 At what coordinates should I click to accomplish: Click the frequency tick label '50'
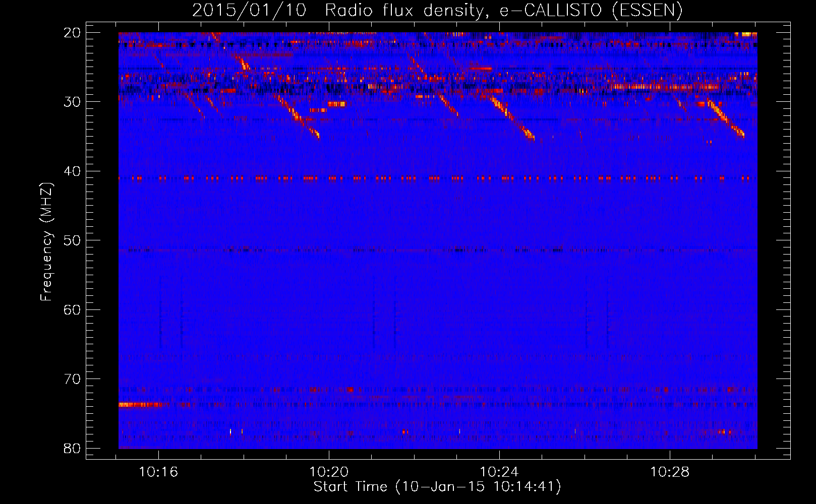pos(72,240)
